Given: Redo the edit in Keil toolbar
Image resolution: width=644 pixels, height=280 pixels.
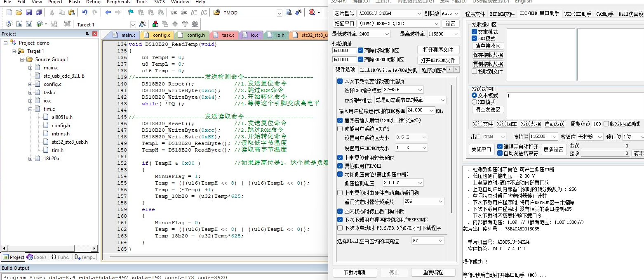Looking at the screenshot, I should click(95, 12).
